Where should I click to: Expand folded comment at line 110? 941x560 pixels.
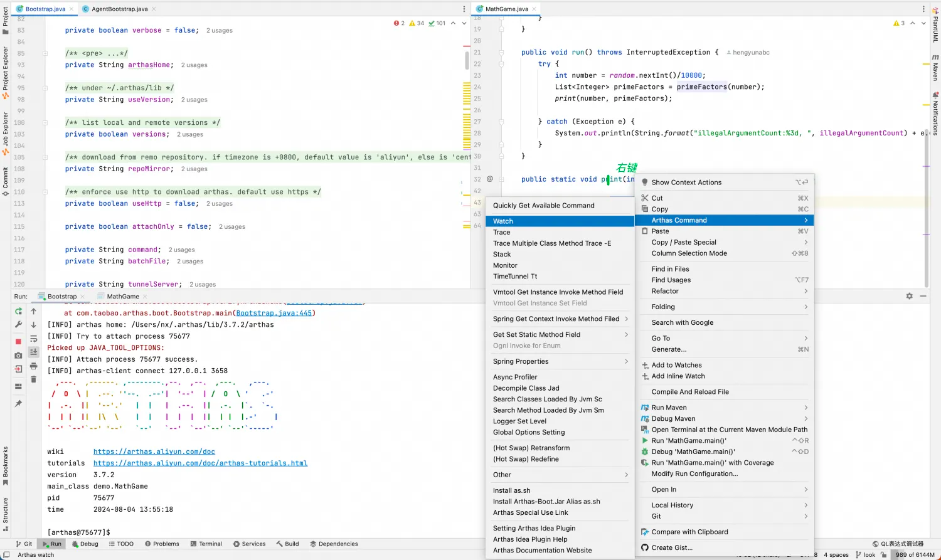[x=45, y=192]
